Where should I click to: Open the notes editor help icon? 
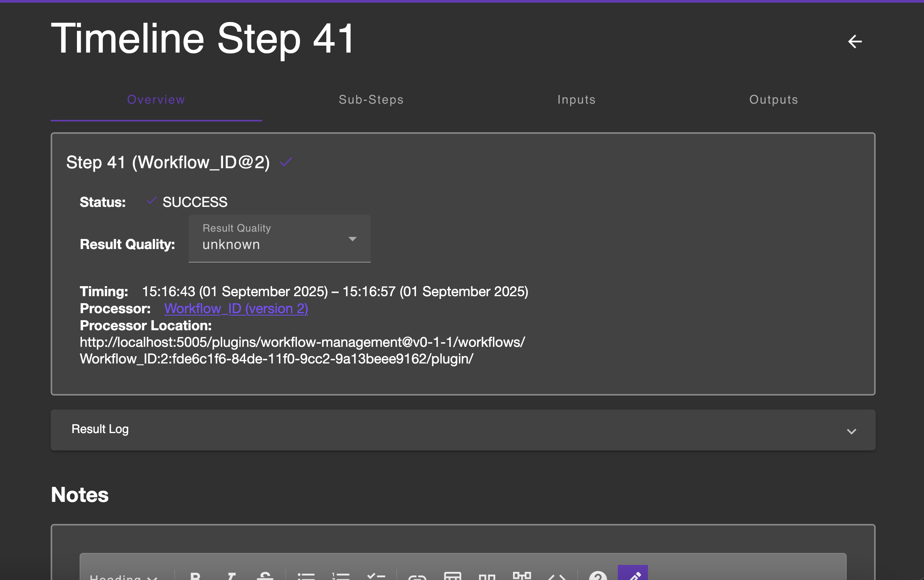click(x=598, y=576)
